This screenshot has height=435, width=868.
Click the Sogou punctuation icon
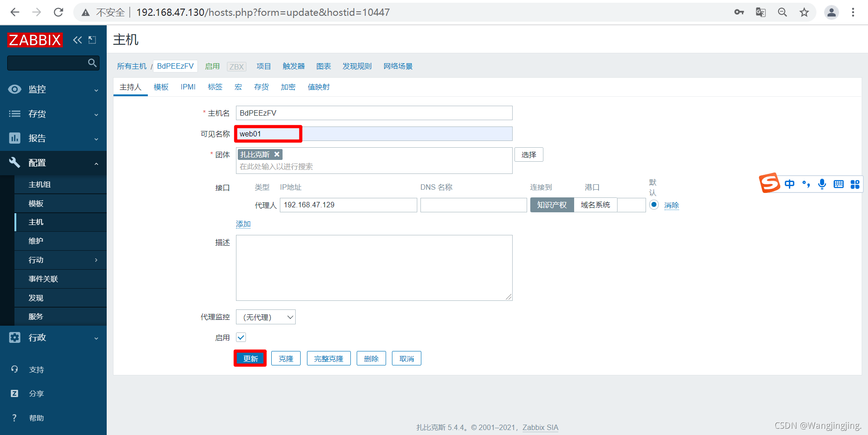click(x=806, y=184)
